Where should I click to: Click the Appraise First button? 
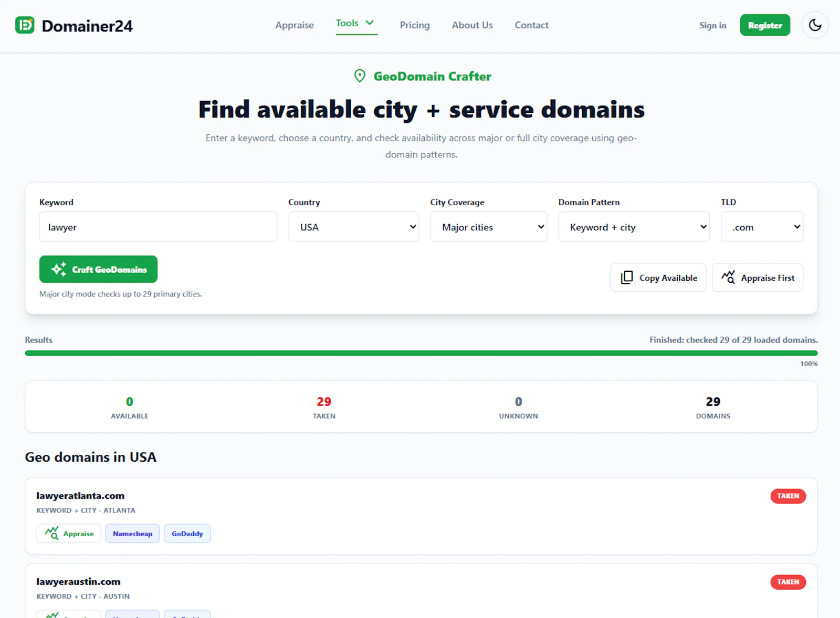tap(757, 278)
